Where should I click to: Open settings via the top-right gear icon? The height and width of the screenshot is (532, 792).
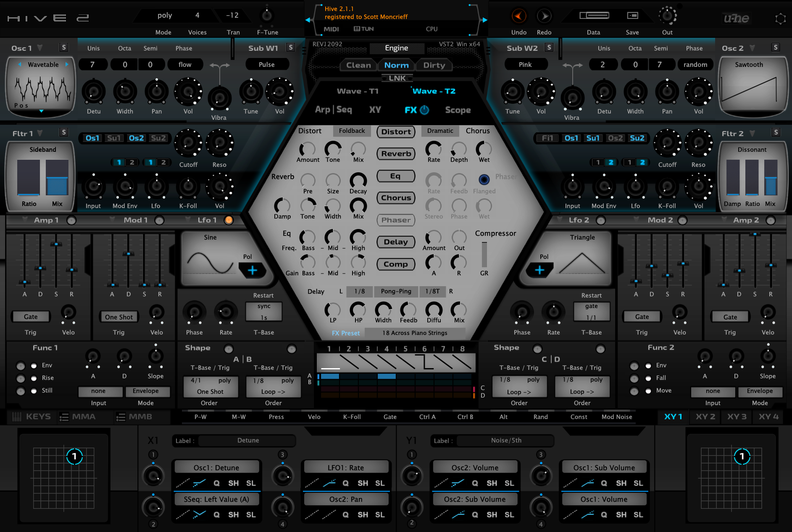pos(780,18)
